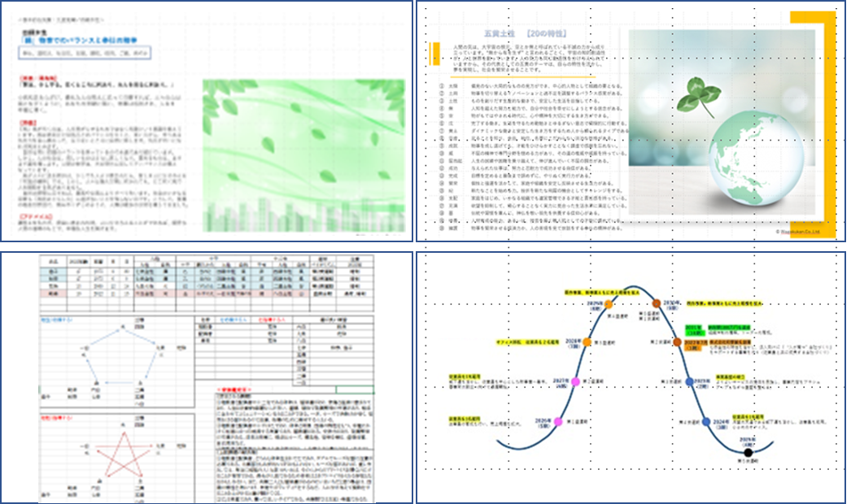Select the blue 2024 marker on the descending curve
This screenshot has height=504, width=851.
click(706, 422)
